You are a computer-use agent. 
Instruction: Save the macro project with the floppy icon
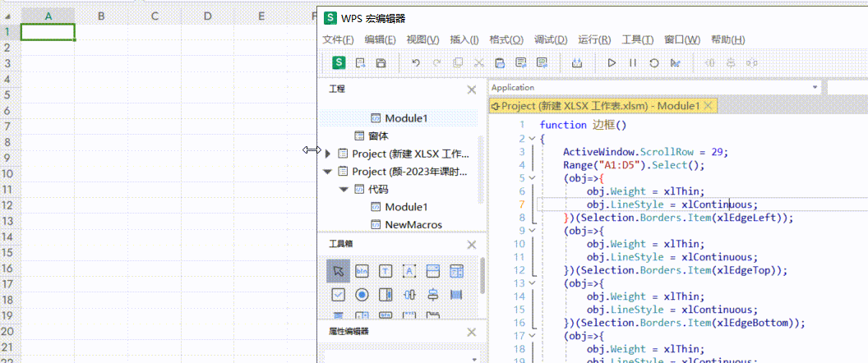pos(381,63)
